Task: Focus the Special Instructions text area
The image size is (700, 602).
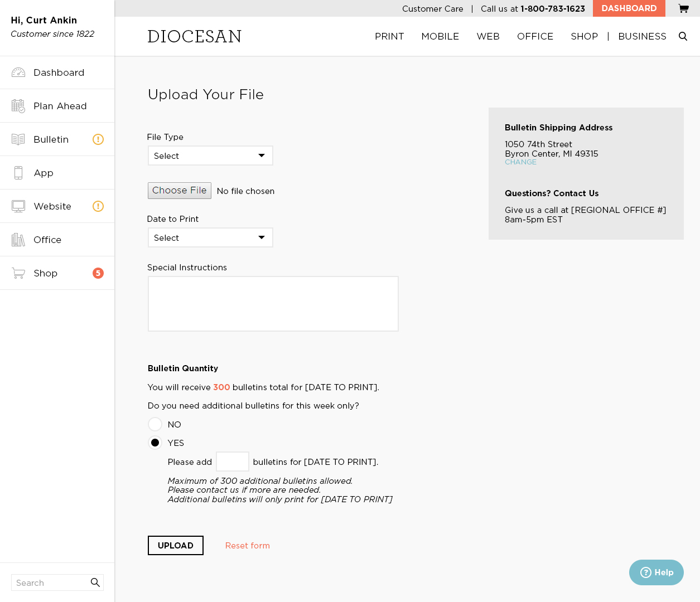Action: pos(273,304)
